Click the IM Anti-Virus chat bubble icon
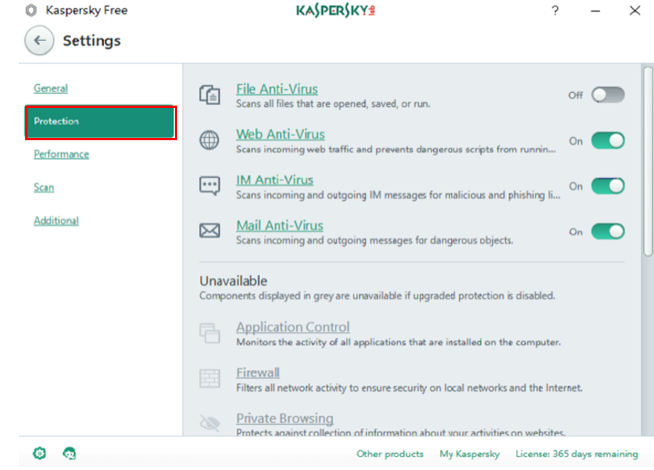 pos(209,186)
